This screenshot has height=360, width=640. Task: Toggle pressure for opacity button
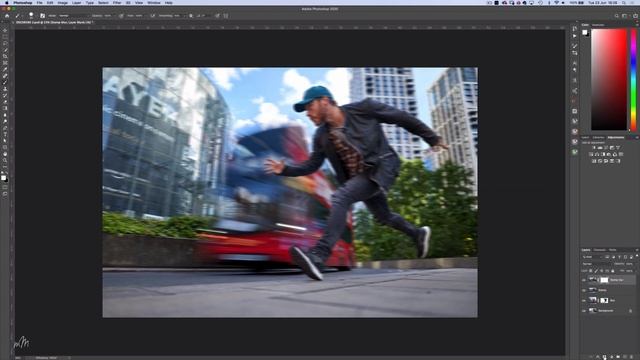(121, 16)
